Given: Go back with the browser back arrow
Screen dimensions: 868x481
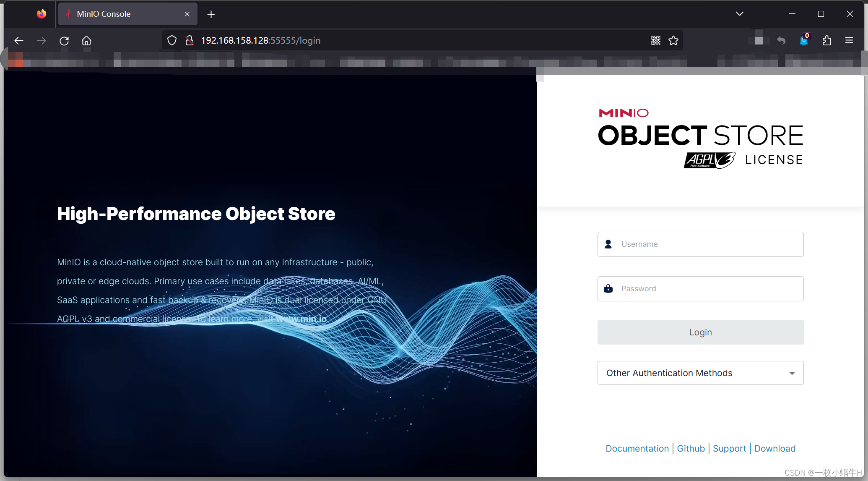Looking at the screenshot, I should tap(19, 41).
